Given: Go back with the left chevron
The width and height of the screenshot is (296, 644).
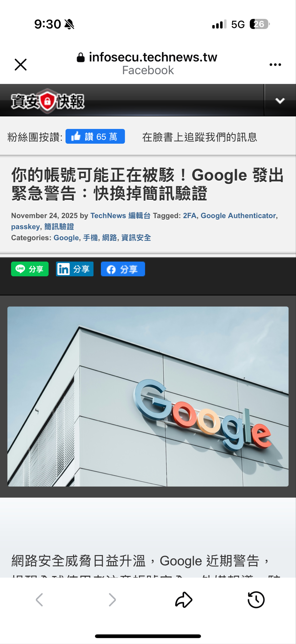Looking at the screenshot, I should [x=39, y=600].
